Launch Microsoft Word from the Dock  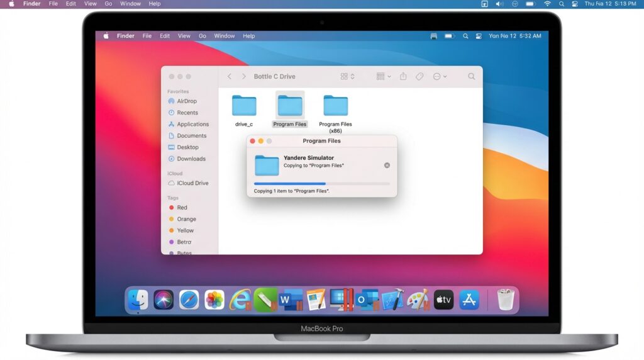[x=291, y=300]
